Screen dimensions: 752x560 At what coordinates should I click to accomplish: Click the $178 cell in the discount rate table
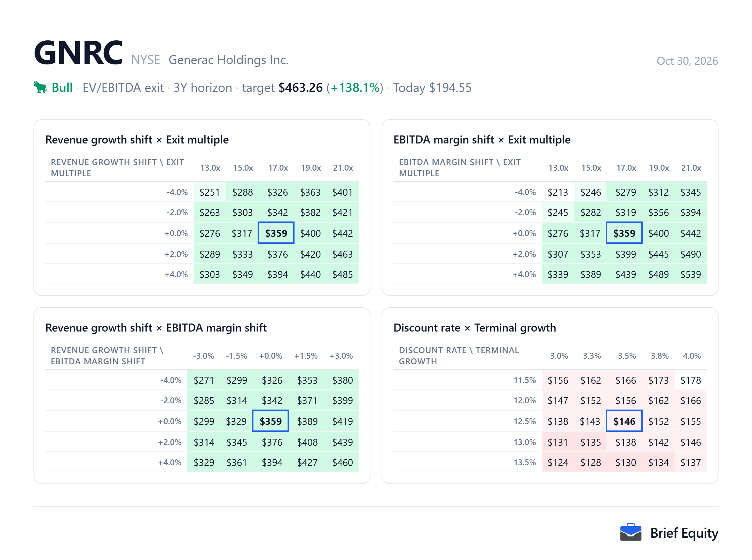pyautogui.click(x=691, y=380)
